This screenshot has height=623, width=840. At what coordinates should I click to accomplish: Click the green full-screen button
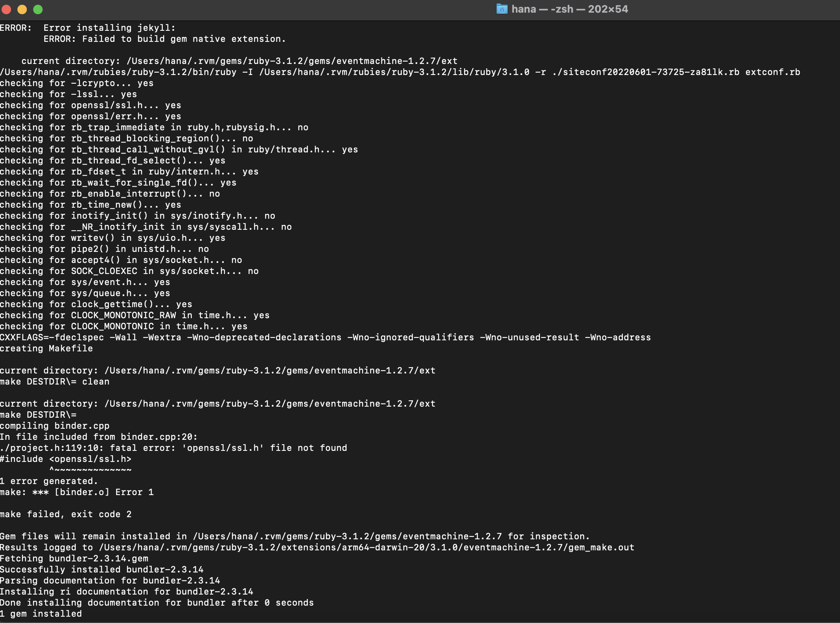tap(38, 9)
